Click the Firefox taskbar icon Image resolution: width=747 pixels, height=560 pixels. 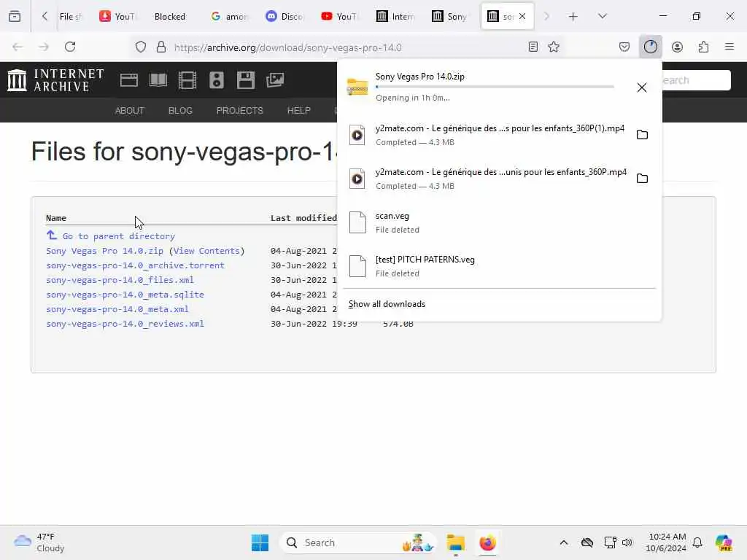(487, 542)
